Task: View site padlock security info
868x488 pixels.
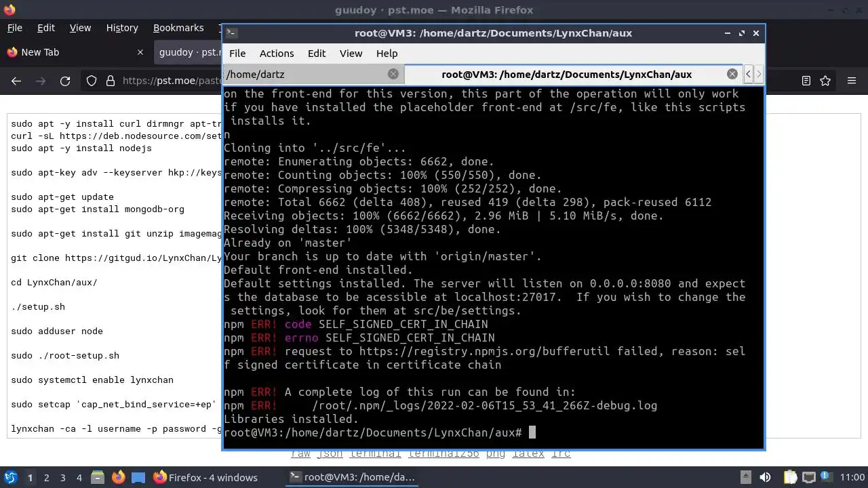Action: point(111,81)
